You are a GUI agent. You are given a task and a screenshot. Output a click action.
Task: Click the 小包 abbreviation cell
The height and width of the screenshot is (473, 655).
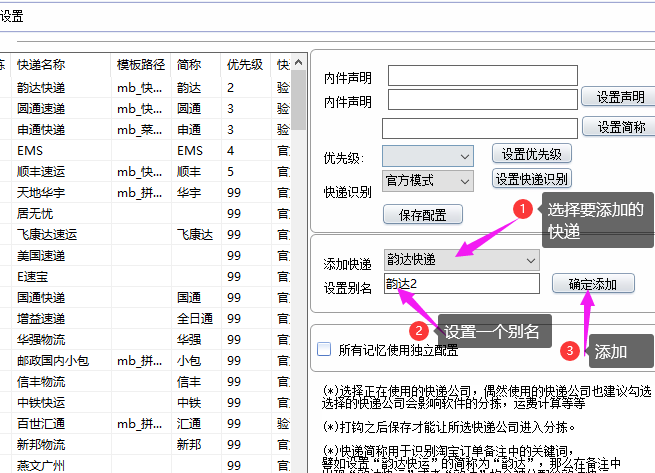[189, 361]
